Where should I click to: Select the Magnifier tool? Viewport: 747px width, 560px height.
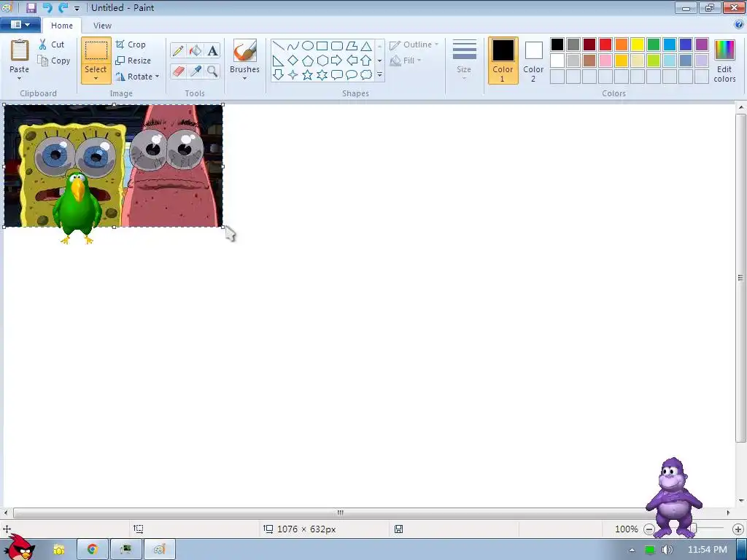pyautogui.click(x=212, y=71)
